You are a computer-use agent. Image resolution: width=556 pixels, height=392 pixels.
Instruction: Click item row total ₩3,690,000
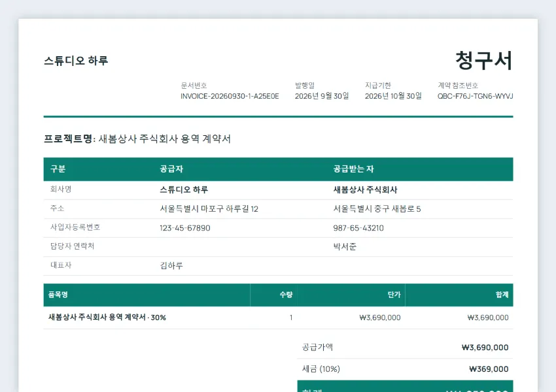tap(487, 318)
